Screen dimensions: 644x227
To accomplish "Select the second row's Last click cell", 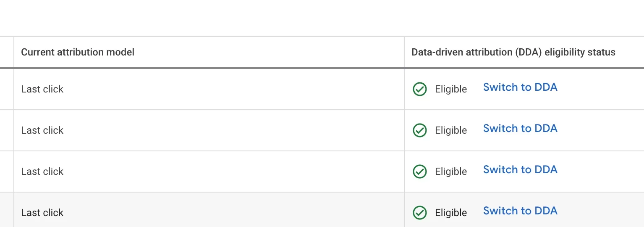I will 209,130.
